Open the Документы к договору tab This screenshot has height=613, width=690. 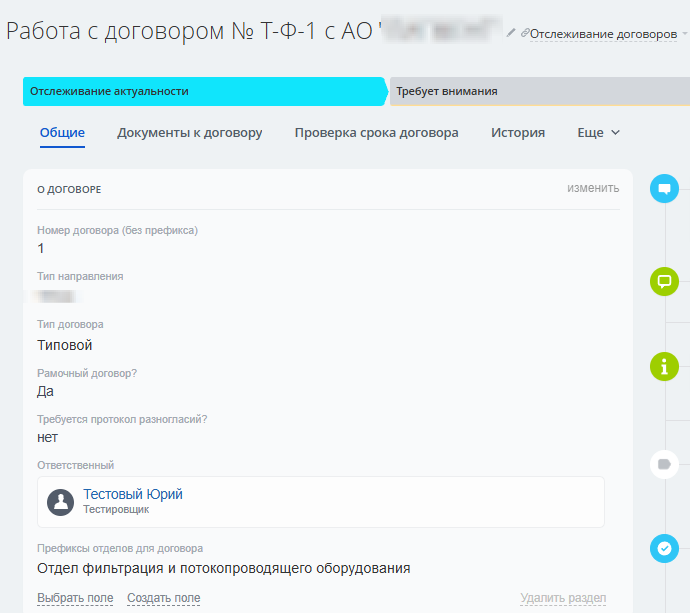190,133
